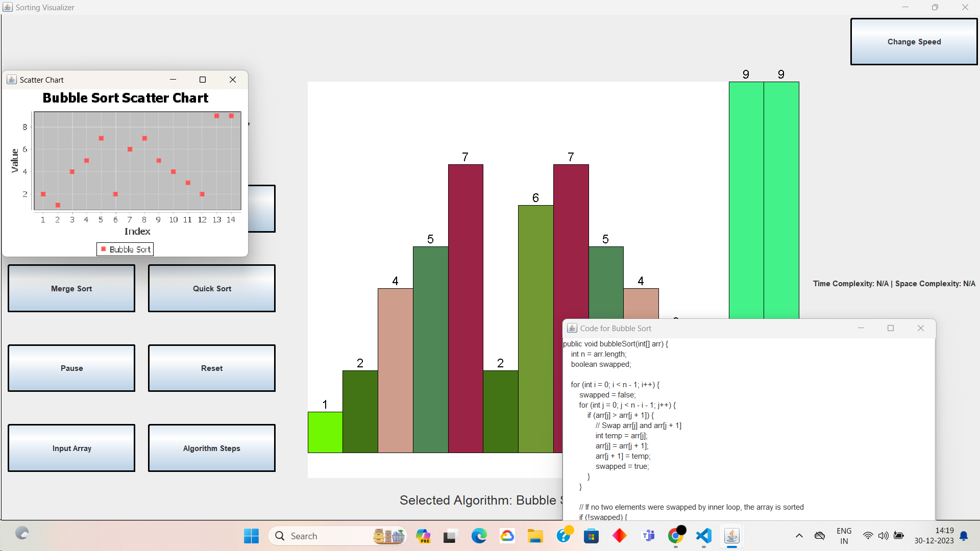Open the Change Speed dialog
This screenshot has width=980, height=551.
913,41
